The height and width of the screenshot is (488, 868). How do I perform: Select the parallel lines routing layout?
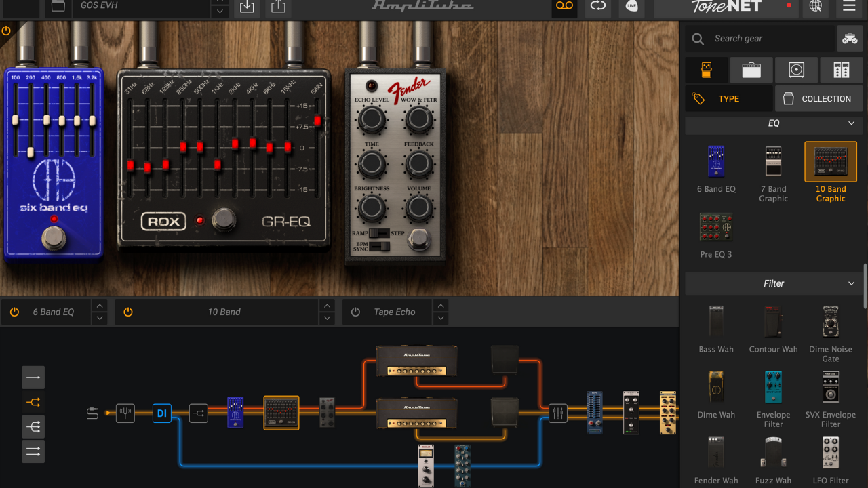click(33, 451)
